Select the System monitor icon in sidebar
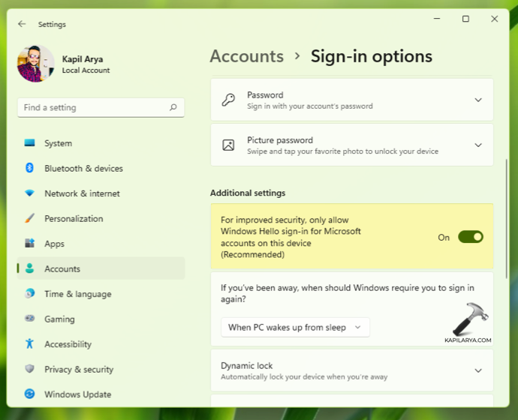 pyautogui.click(x=29, y=142)
